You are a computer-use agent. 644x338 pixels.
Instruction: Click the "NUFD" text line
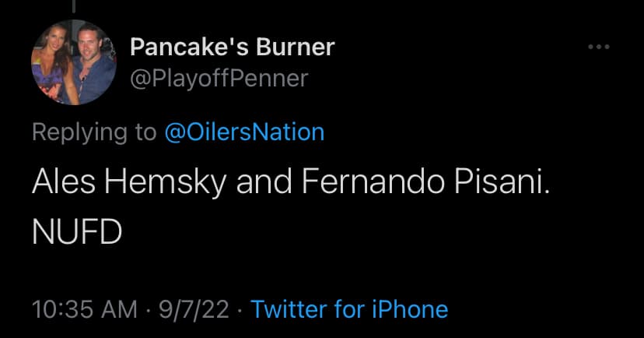tap(77, 233)
